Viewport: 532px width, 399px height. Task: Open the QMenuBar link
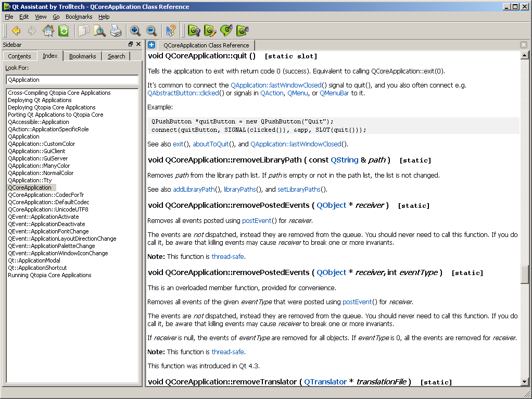pyautogui.click(x=334, y=93)
